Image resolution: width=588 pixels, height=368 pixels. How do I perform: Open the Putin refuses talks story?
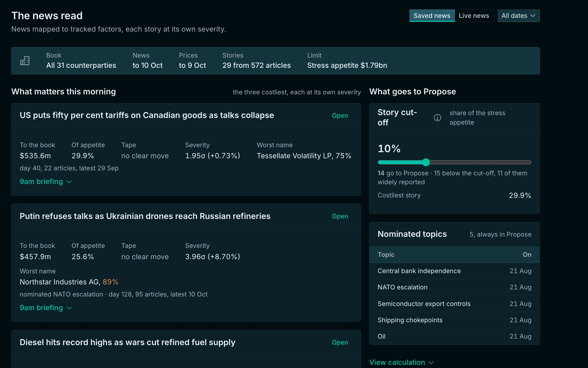point(340,216)
